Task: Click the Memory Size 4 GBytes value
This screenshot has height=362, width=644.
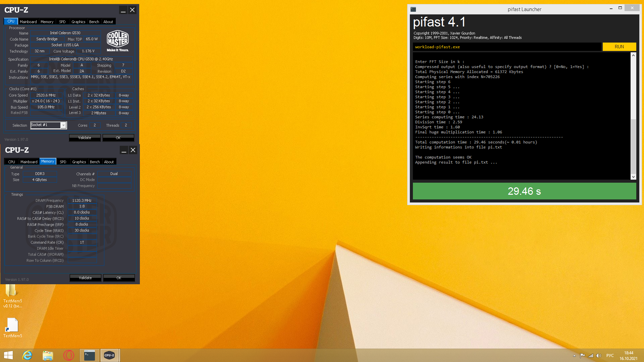Action: pos(40,180)
